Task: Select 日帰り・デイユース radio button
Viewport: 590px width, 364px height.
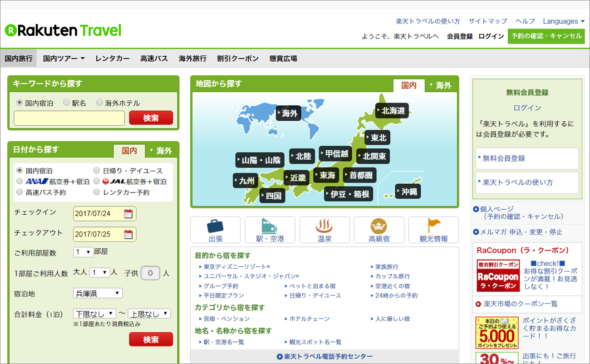Action: (97, 170)
